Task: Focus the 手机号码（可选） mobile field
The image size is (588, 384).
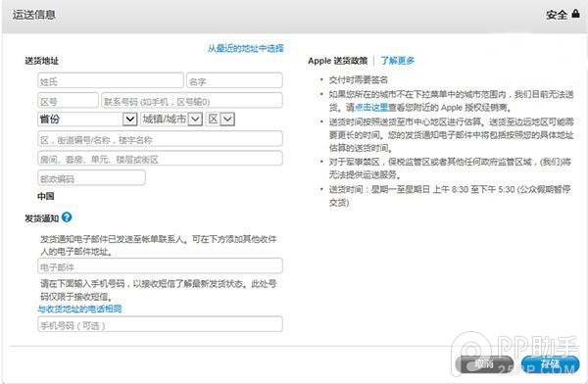Action: coord(160,324)
